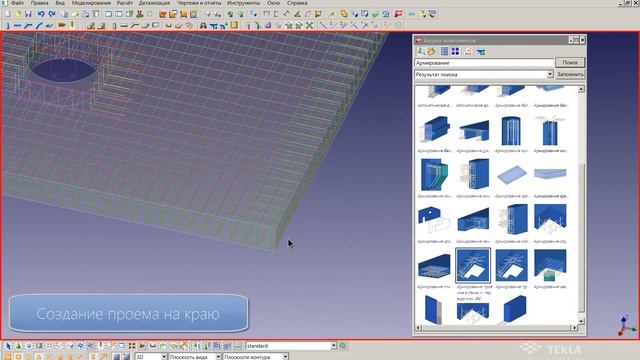
Task: Click the checkmark icon in catalog toolbar
Action: [x=468, y=51]
